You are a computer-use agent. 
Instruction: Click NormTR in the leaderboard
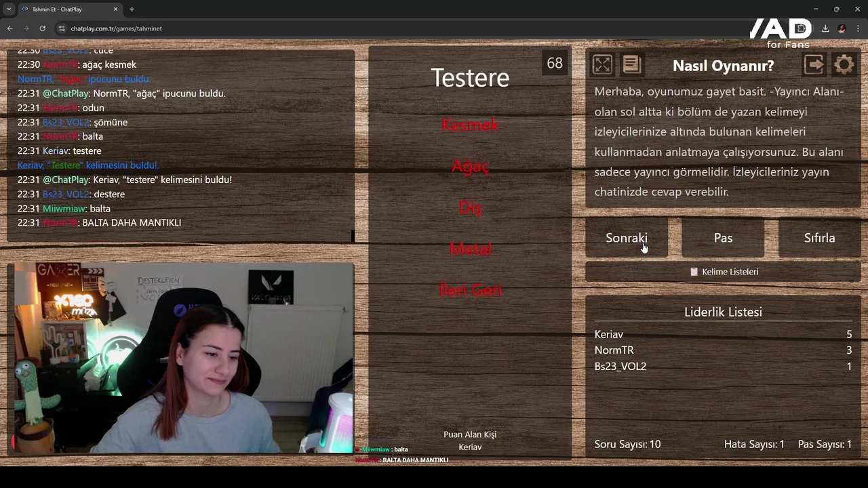[614, 350]
